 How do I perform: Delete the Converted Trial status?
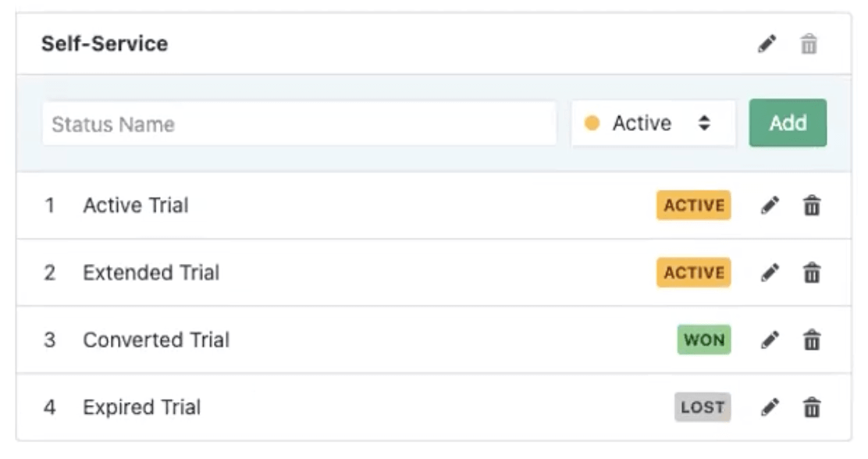coord(812,340)
